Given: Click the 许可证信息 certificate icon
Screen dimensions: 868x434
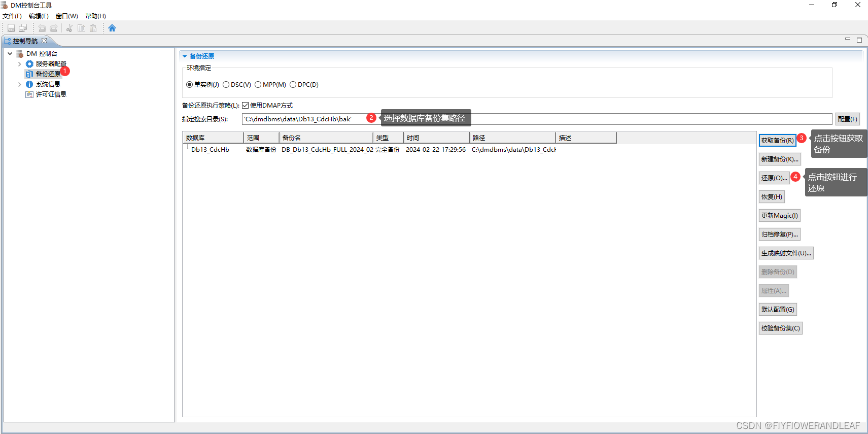Looking at the screenshot, I should pyautogui.click(x=29, y=94).
